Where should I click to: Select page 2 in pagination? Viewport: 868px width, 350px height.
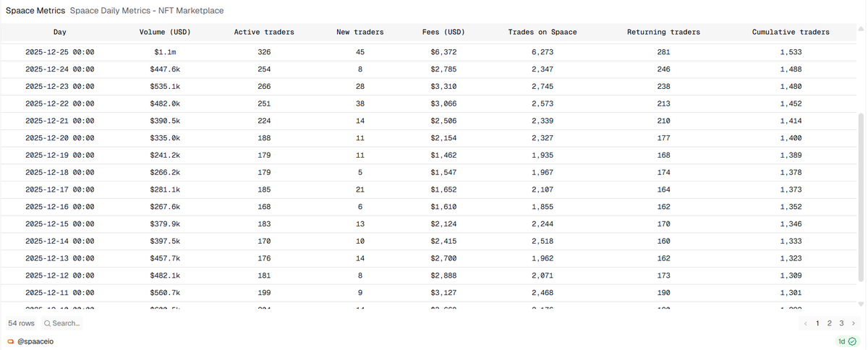pyautogui.click(x=830, y=323)
